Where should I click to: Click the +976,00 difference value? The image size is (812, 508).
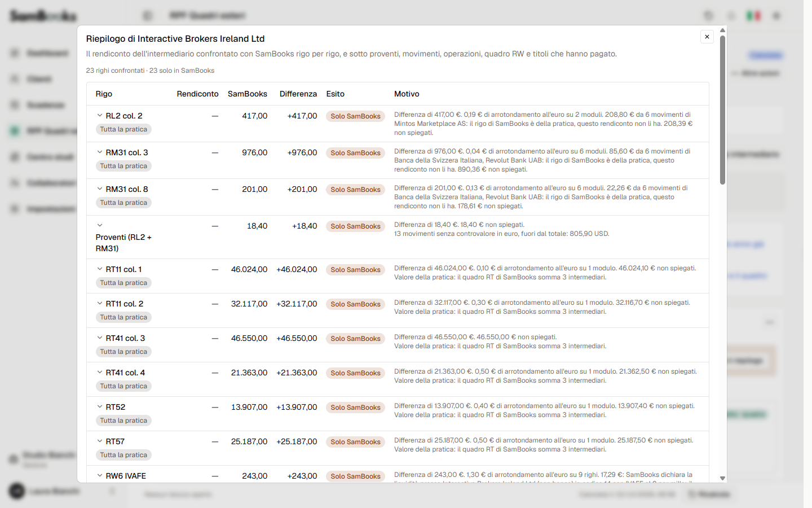[302, 152]
